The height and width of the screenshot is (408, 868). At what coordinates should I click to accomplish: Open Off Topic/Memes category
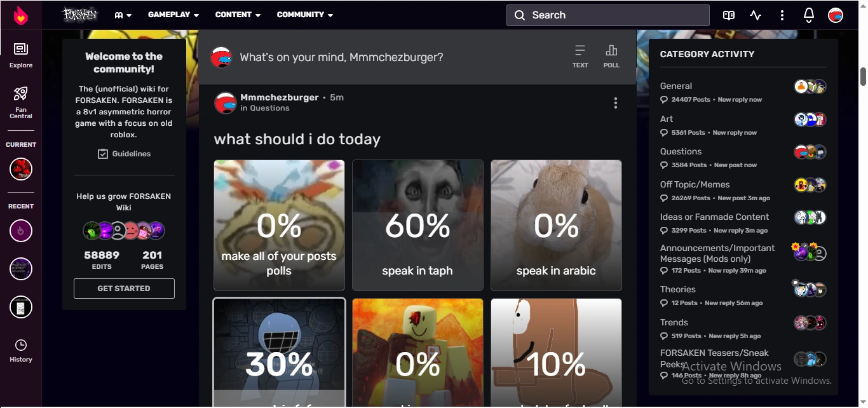tap(695, 184)
